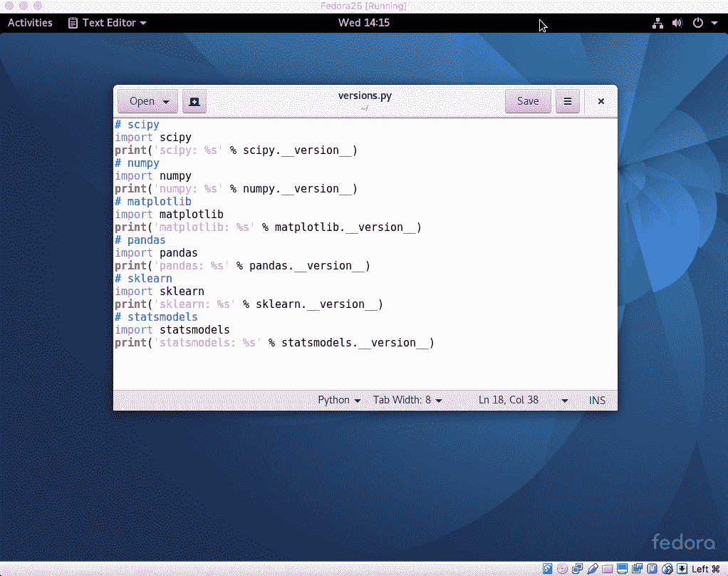Click the Text Editor notepad icon in top bar
728x576 pixels.
pos(73,23)
